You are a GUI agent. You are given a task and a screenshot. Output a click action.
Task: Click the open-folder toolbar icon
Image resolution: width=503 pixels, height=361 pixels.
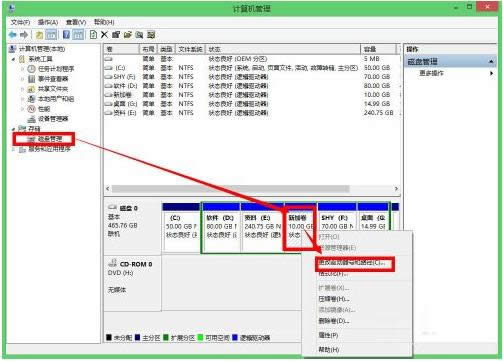[128, 34]
